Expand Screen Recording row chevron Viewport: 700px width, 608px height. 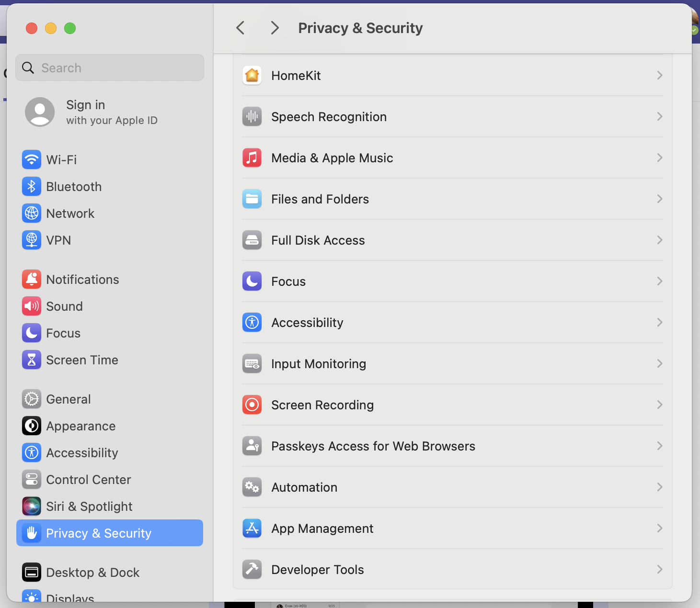click(660, 405)
